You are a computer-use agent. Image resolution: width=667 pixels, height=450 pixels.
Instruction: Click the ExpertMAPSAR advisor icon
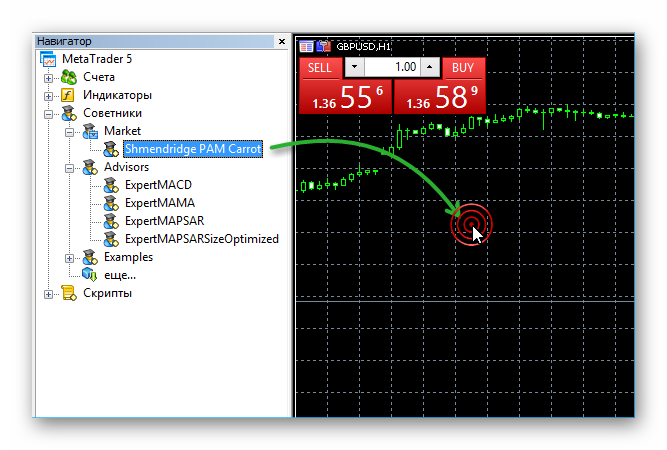pyautogui.click(x=111, y=221)
